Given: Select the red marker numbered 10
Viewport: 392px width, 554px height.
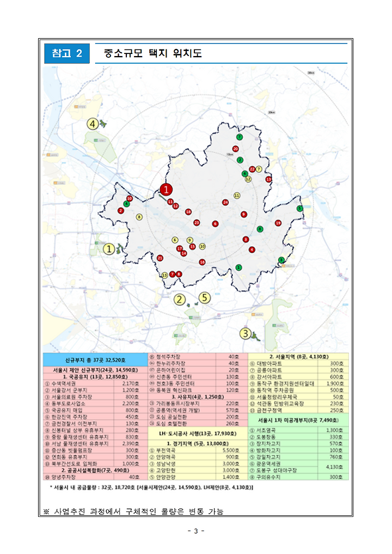Looking at the screenshot, I should [x=130, y=199].
